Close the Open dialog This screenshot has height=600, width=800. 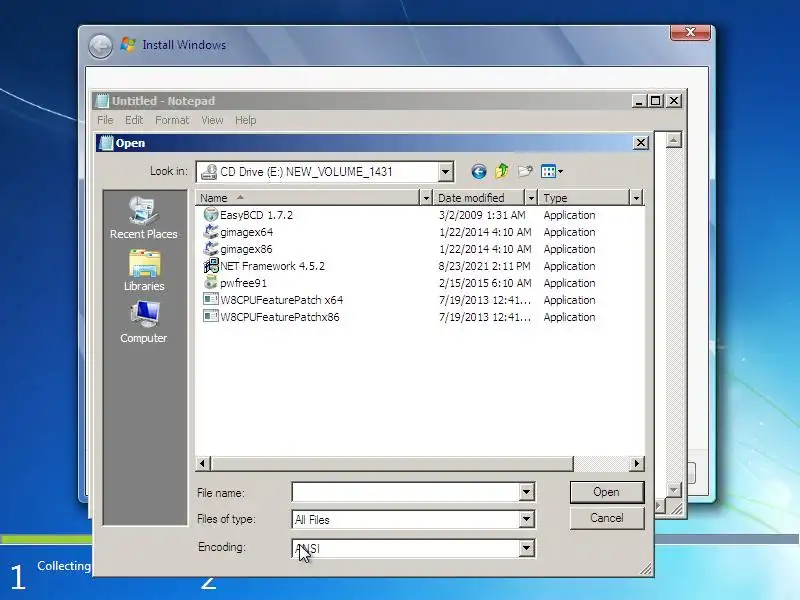coord(641,143)
